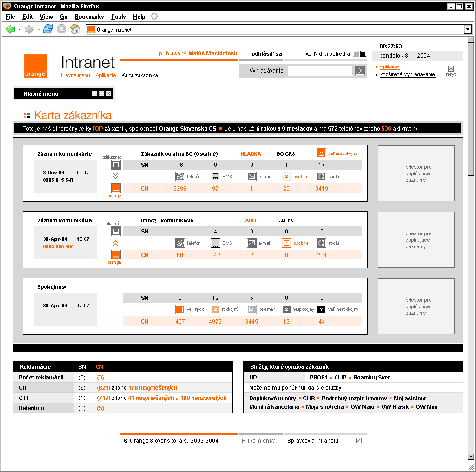Click the SMS icon in the 8-Nov-04 record
The image size is (476, 472).
[215, 176]
